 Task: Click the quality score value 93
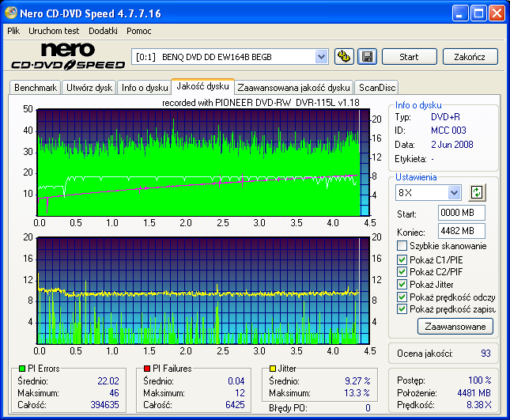pyautogui.click(x=485, y=354)
